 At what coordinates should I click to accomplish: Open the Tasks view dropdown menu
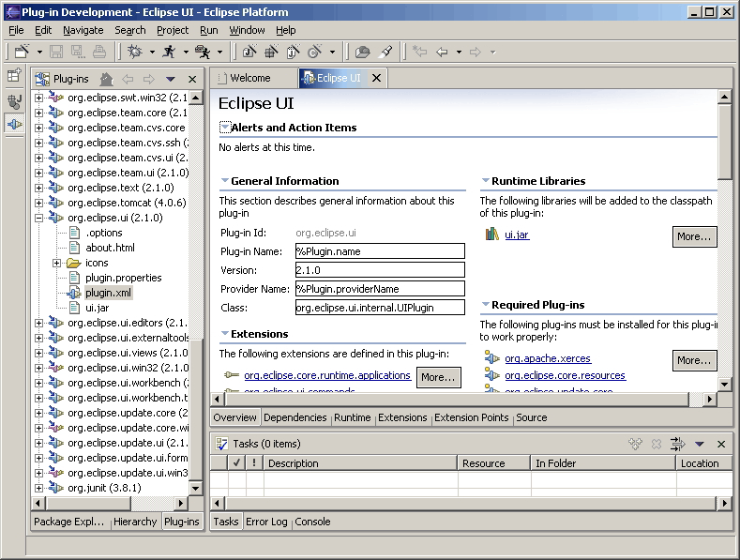coord(700,444)
